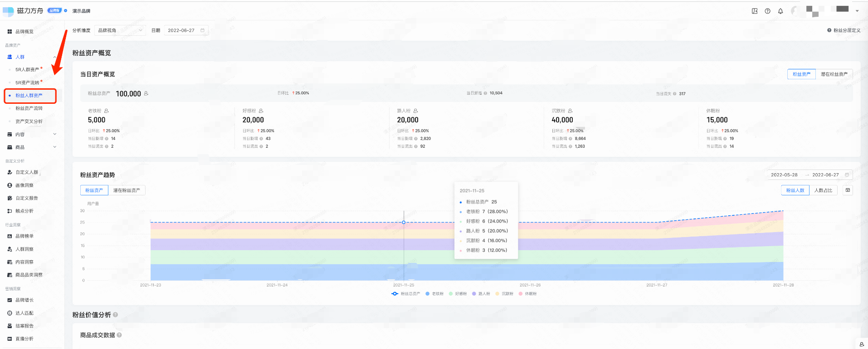
Task: Open 5R人群资产 in the sidebar
Action: (27, 70)
